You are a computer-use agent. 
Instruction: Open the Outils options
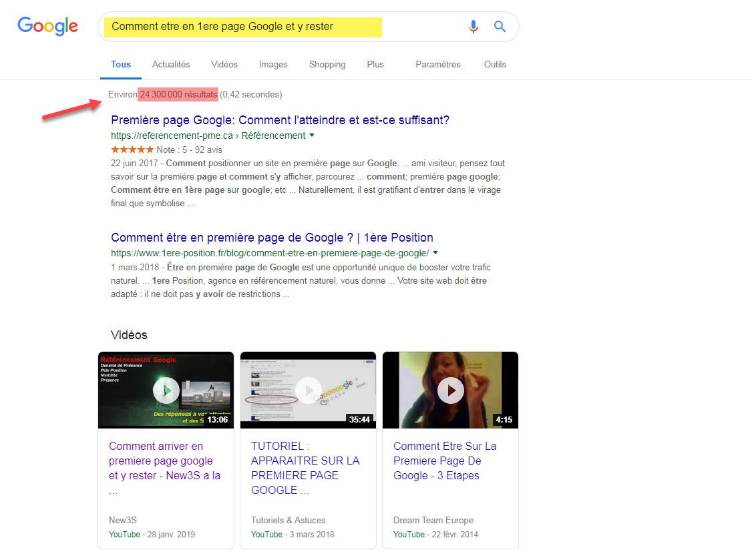point(495,64)
